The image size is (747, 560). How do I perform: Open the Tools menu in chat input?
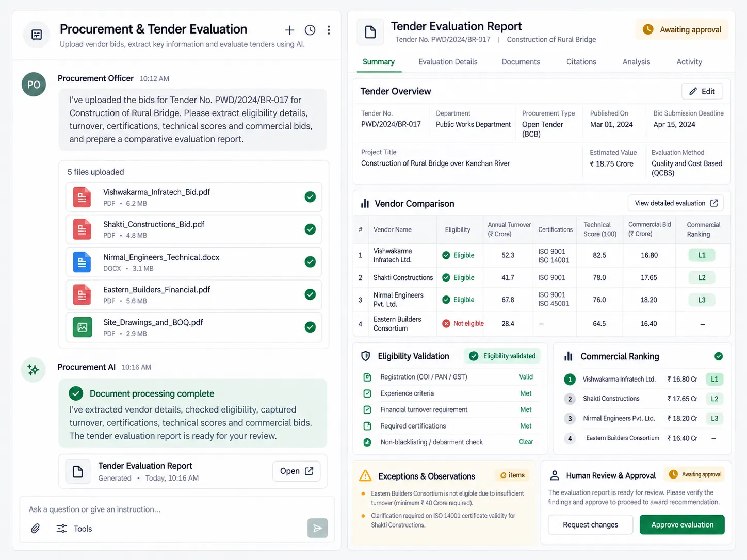(74, 529)
